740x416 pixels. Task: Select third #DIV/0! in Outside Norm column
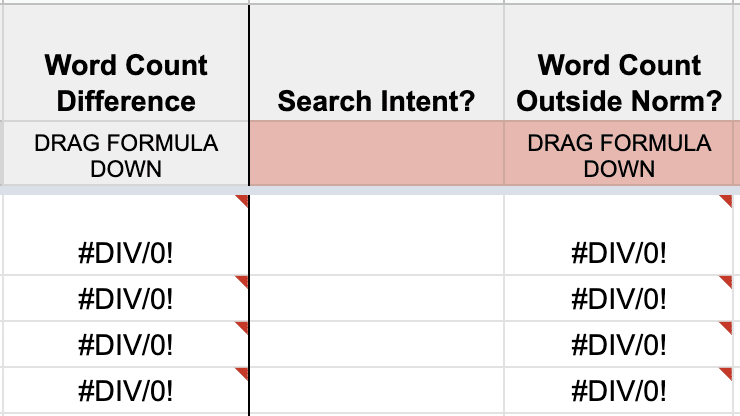(619, 345)
